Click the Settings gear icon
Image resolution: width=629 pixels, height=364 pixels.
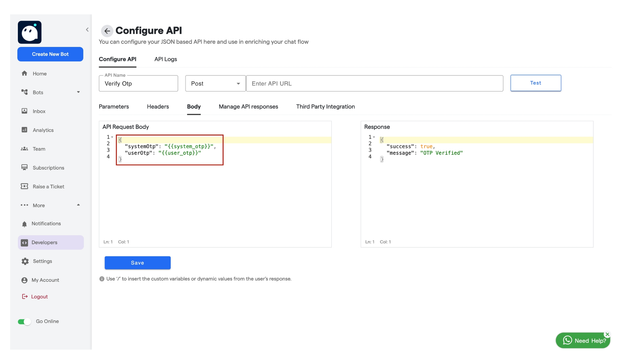24,261
